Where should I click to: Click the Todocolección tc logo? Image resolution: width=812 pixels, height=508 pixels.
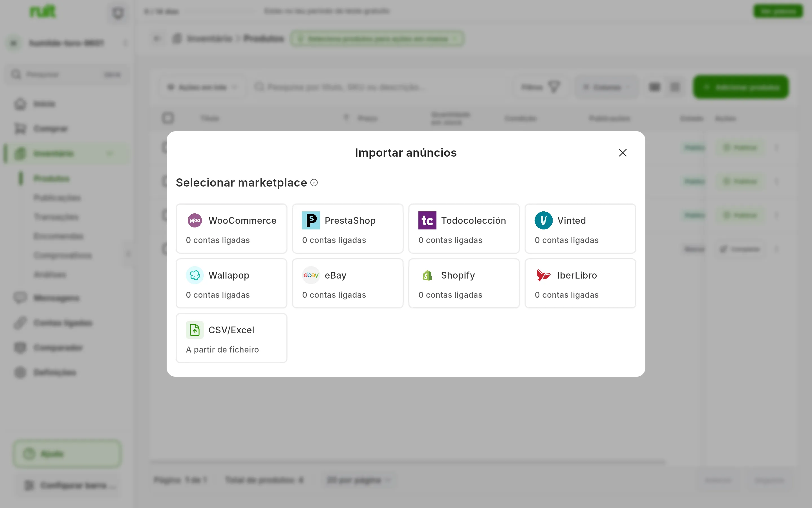pyautogui.click(x=427, y=220)
